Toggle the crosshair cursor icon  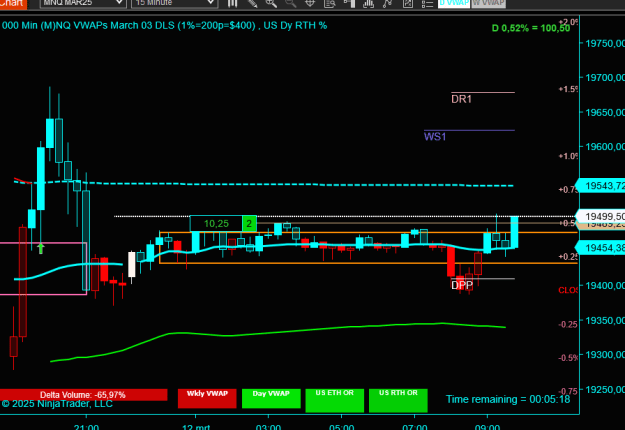click(310, 4)
